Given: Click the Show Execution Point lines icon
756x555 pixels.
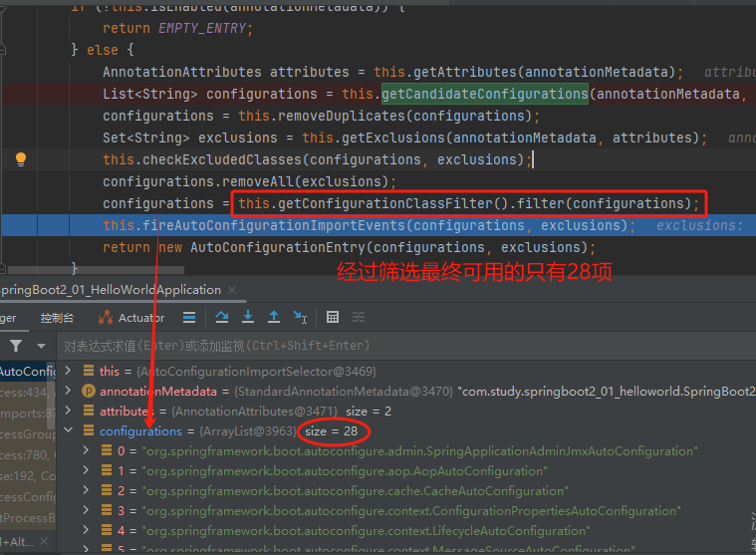Looking at the screenshot, I should click(x=189, y=317).
